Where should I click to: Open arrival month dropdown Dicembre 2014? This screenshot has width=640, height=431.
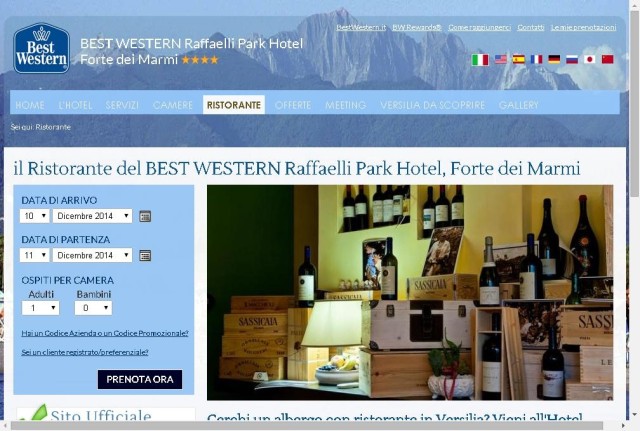[x=92, y=216]
